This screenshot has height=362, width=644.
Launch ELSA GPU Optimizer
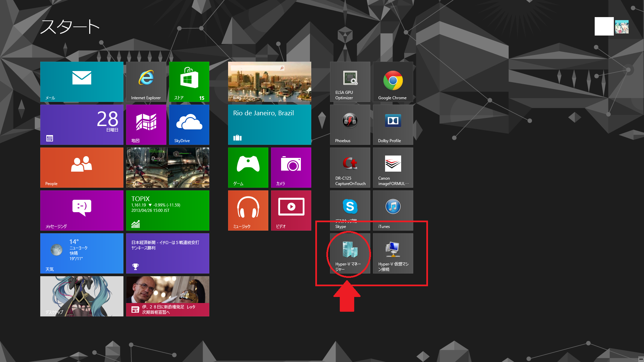pos(350,81)
